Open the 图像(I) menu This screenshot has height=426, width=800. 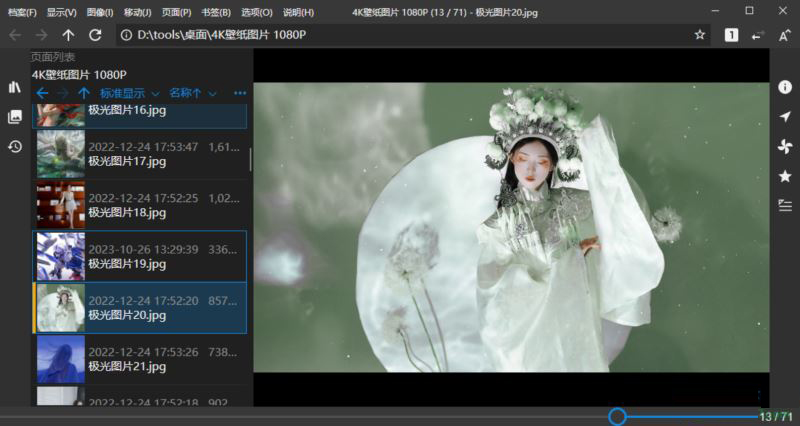pos(100,12)
